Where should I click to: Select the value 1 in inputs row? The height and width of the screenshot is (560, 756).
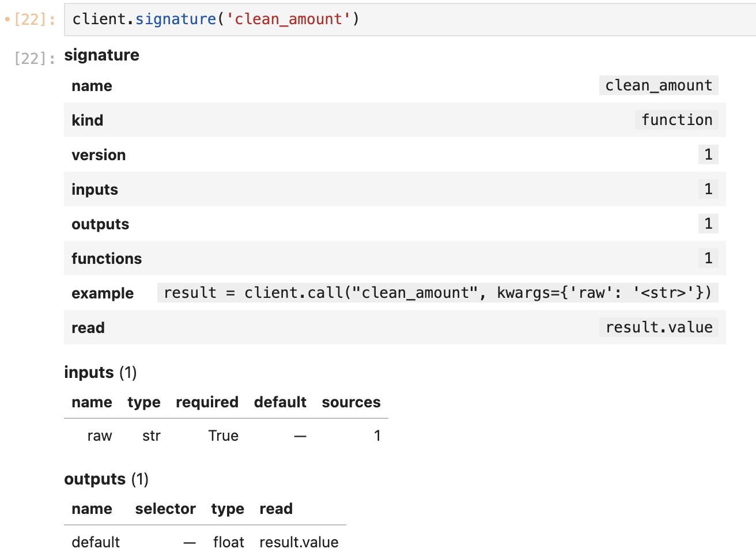[x=708, y=189]
